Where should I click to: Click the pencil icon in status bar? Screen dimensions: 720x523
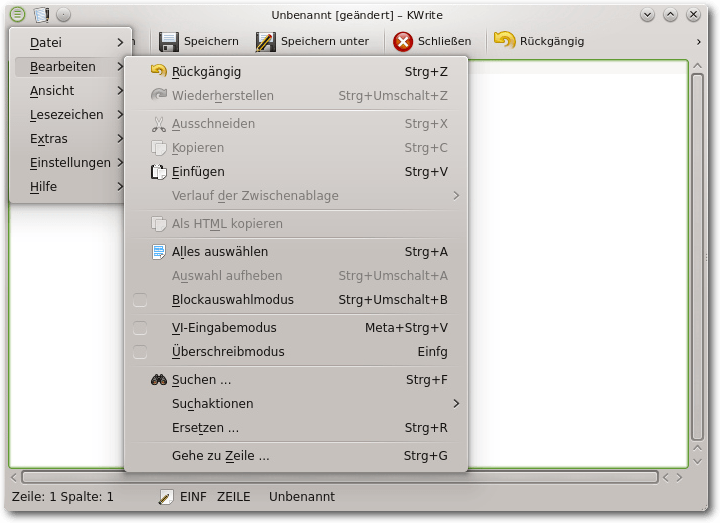pos(165,497)
